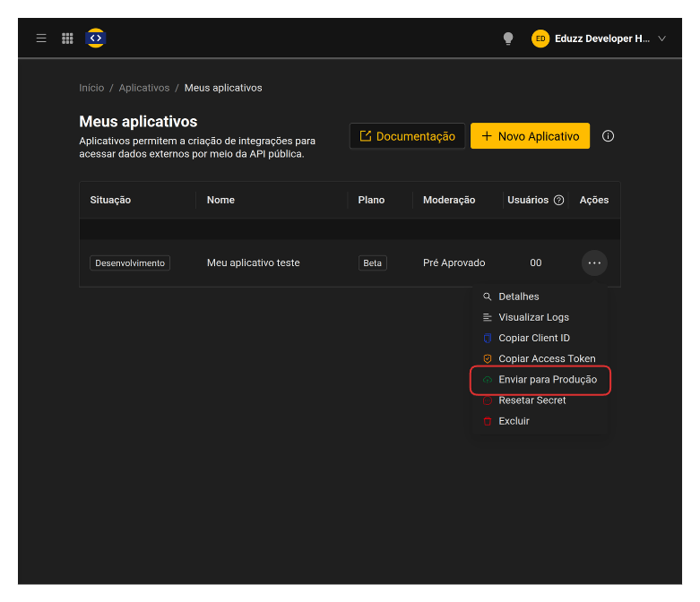Choose Resetar Secret option

(540, 400)
